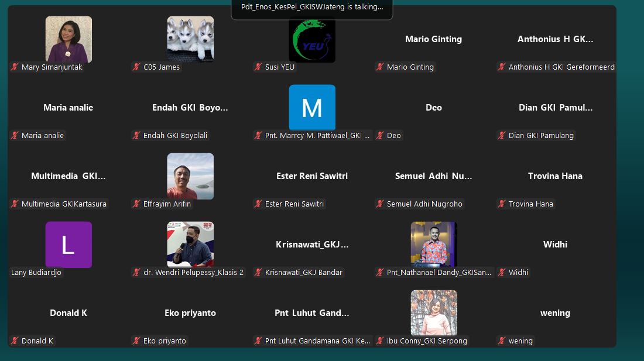Screen dimensions: 644x361
Task: Select the 'Effrayim Arifin' name label
Action: (167, 204)
